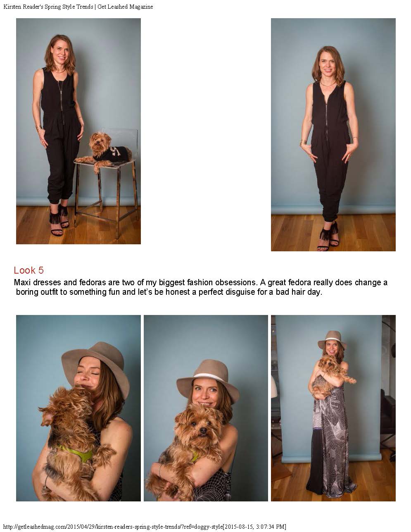
Task: Open the jumpsuit photo with the dog on the stool
Action: tap(78, 131)
